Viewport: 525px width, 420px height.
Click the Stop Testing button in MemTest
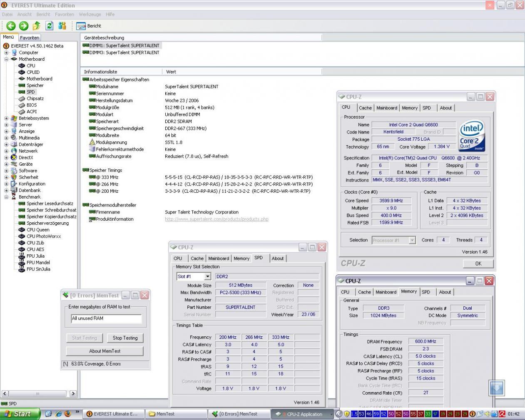125,338
